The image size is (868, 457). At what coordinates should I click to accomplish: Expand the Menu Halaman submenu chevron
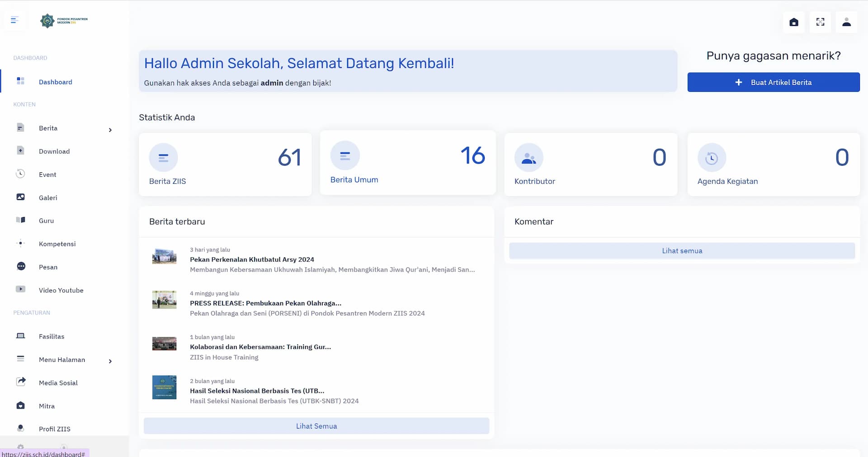click(110, 361)
